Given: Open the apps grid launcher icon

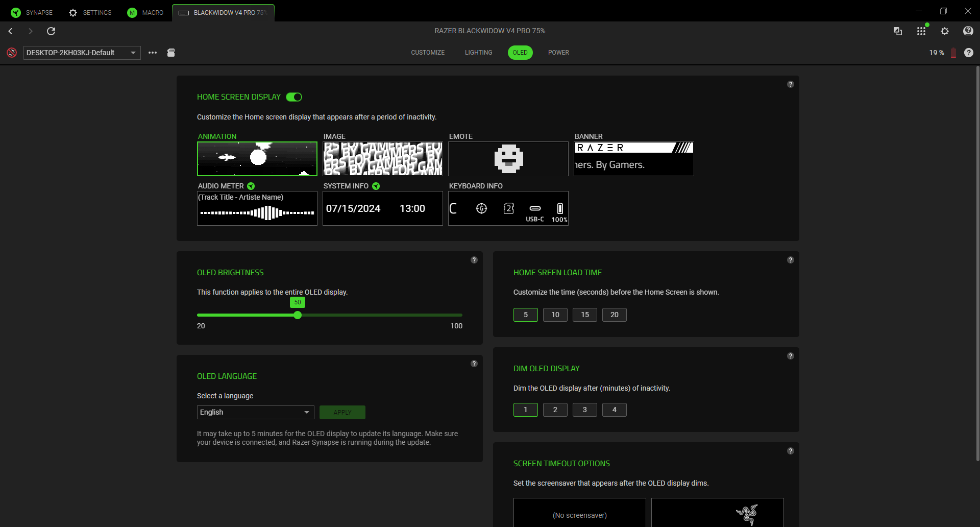Looking at the screenshot, I should pyautogui.click(x=921, y=31).
